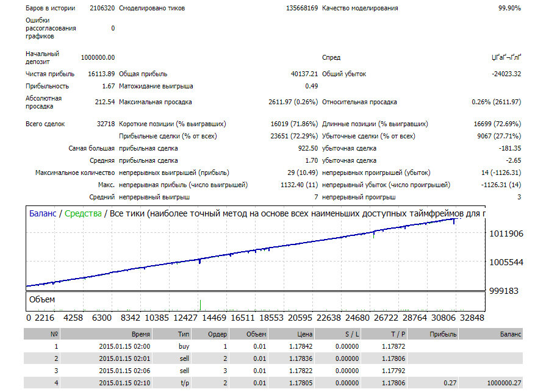The width and height of the screenshot is (535, 392).
Task: Click max consecutive profit 1132.40 (11)
Action: 300,185
